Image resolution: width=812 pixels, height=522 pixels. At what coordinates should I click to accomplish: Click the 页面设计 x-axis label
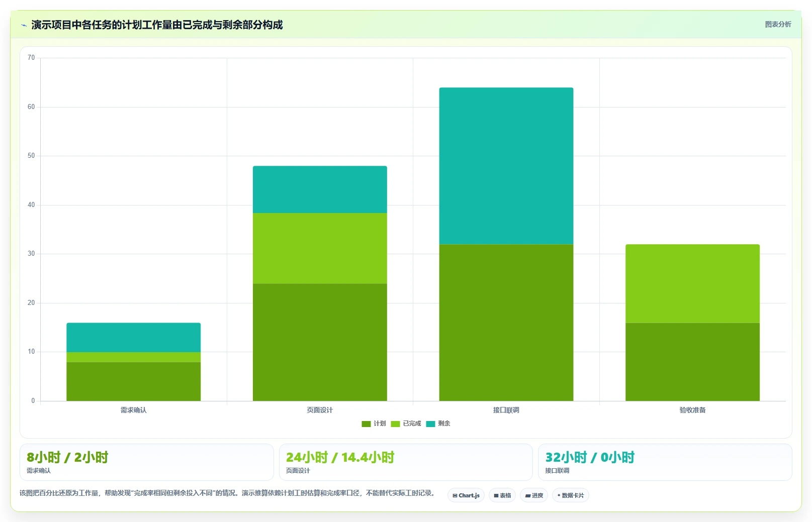[320, 410]
